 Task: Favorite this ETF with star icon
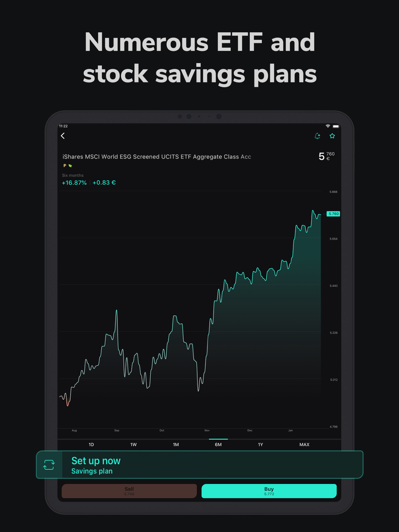(332, 136)
